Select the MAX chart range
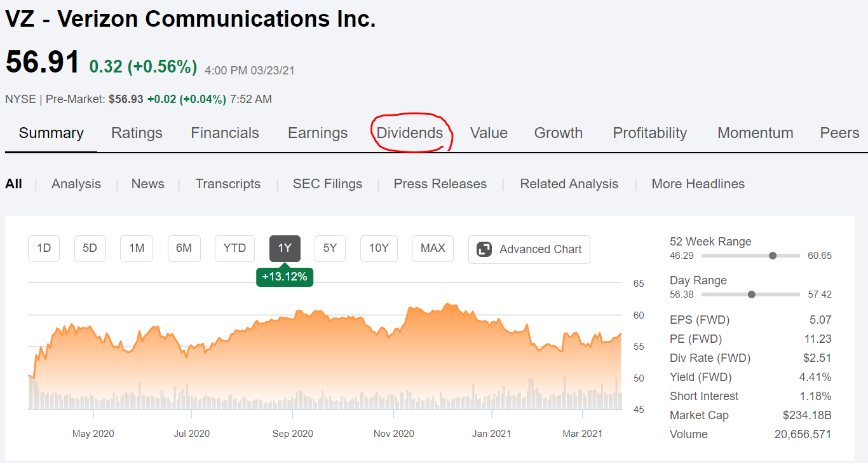Image resolution: width=868 pixels, height=463 pixels. pos(433,248)
